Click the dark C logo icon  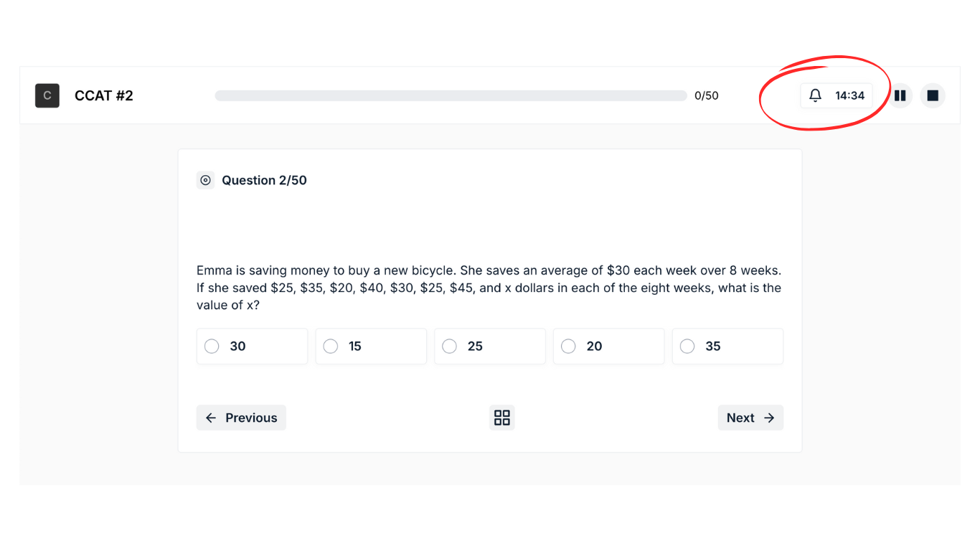47,95
